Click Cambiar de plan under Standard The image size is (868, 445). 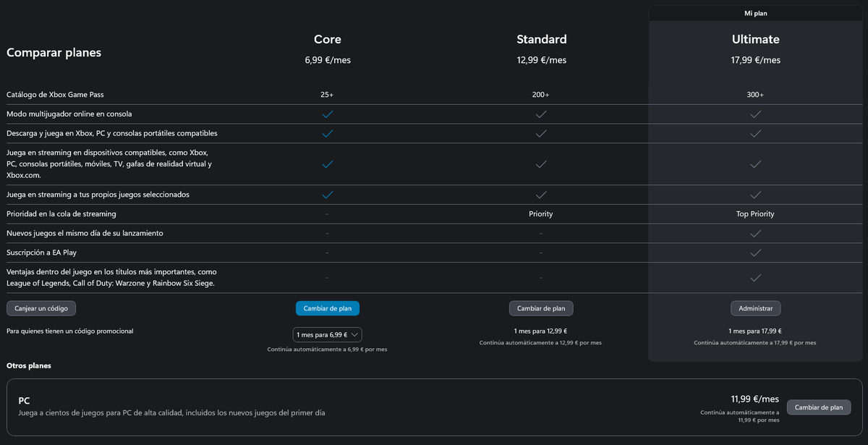(541, 308)
